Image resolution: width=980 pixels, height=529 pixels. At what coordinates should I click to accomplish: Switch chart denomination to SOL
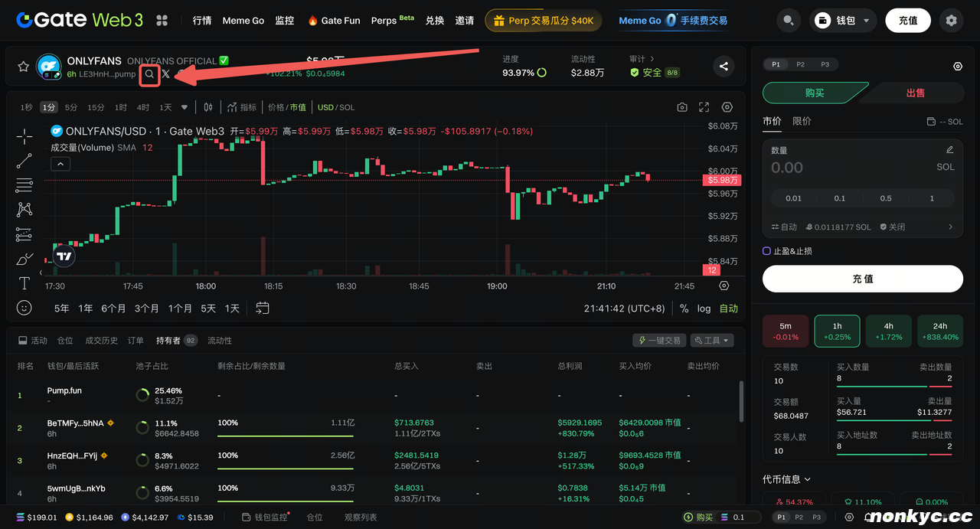point(347,107)
